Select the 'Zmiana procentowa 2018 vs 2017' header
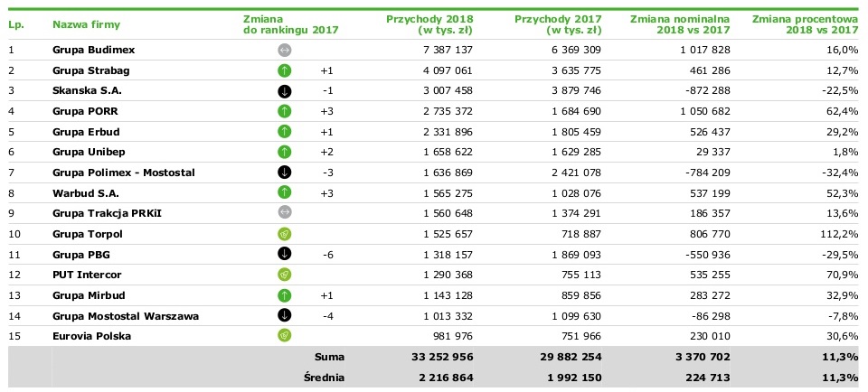This screenshot has width=868, height=392. tap(806, 24)
